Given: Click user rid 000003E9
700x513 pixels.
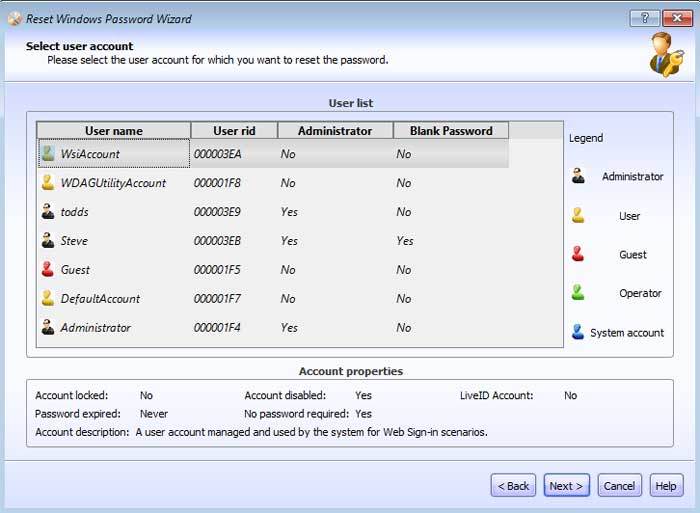Looking at the screenshot, I should tap(217, 212).
